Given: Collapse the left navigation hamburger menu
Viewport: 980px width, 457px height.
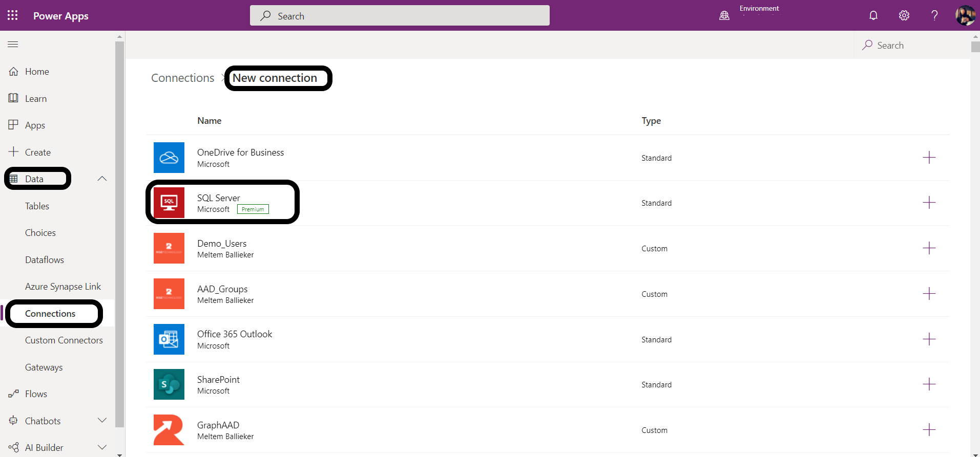Looking at the screenshot, I should coord(13,45).
